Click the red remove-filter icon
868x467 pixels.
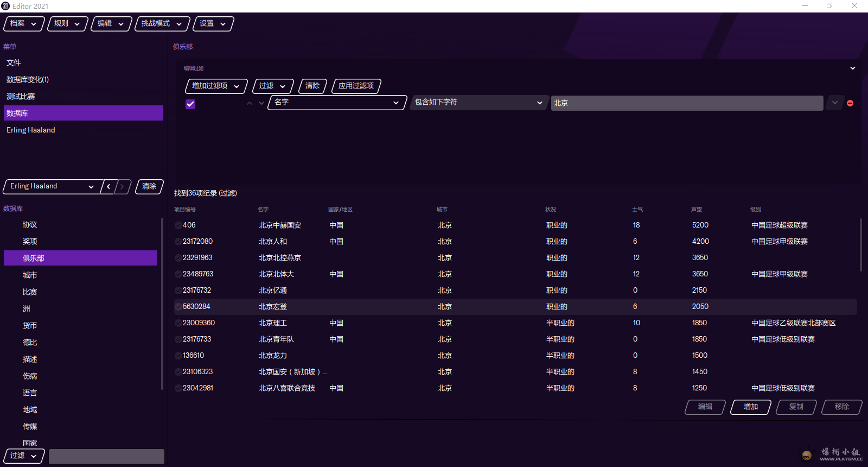(850, 103)
